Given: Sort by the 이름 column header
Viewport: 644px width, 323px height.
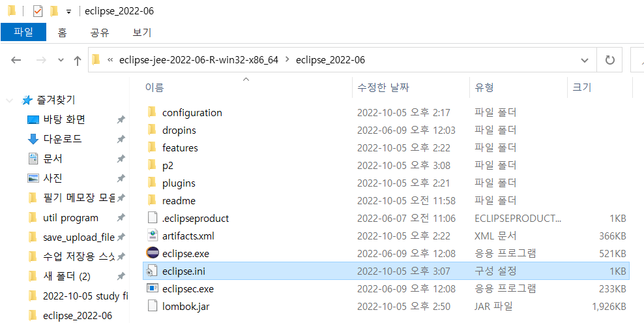Looking at the screenshot, I should (246, 87).
